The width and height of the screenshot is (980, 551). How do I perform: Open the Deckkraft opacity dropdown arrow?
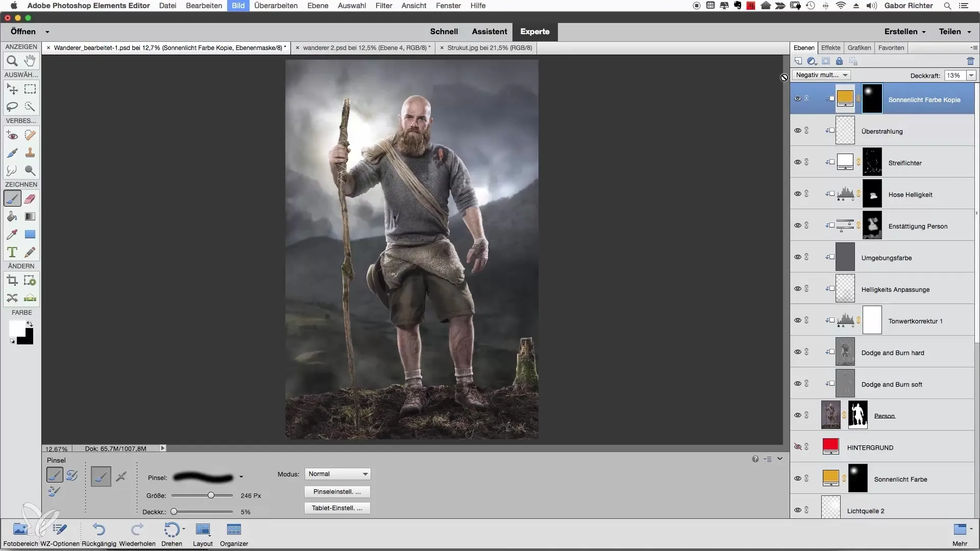point(971,75)
